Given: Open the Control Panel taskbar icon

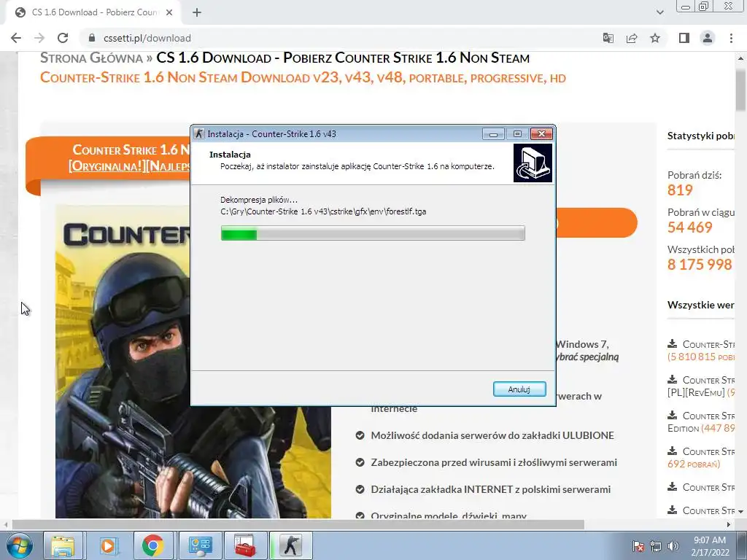Looking at the screenshot, I should (200, 545).
